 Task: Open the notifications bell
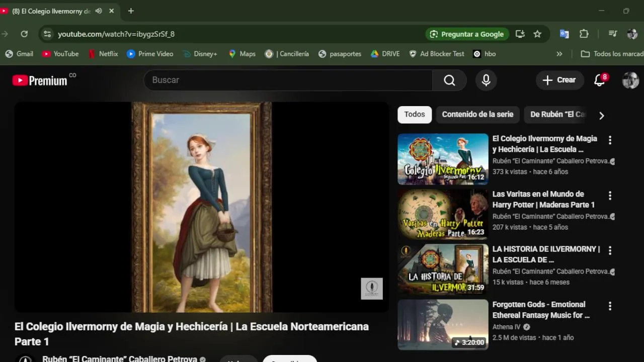[x=599, y=80]
